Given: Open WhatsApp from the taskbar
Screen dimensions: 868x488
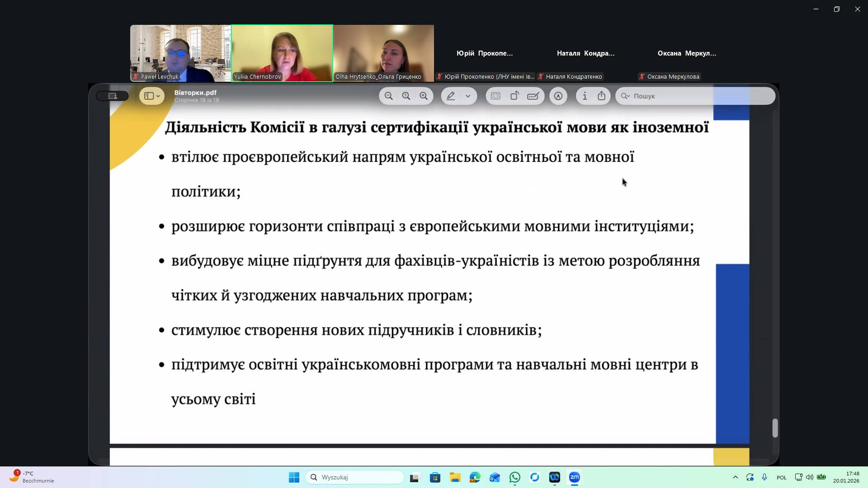Looking at the screenshot, I should [514, 477].
